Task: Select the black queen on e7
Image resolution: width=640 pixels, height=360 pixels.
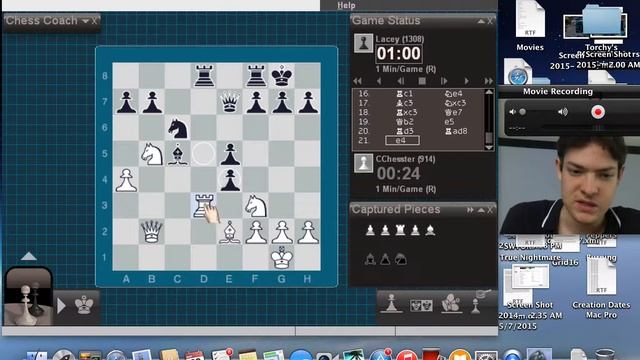Action: (x=229, y=102)
